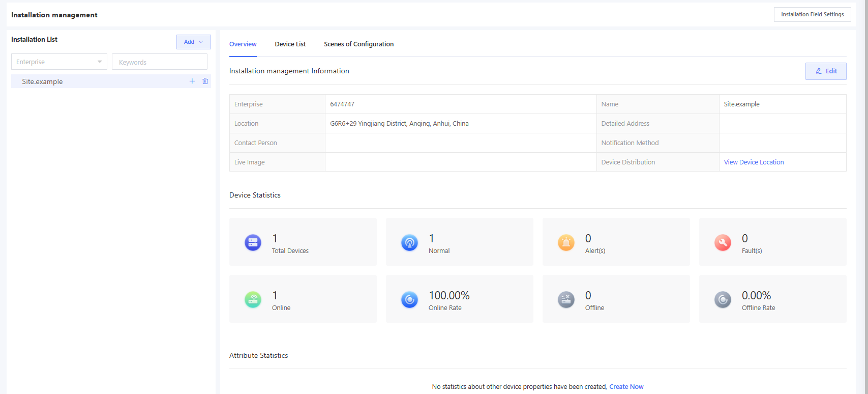868x394 pixels.
Task: Select the Overview tab
Action: pos(243,44)
